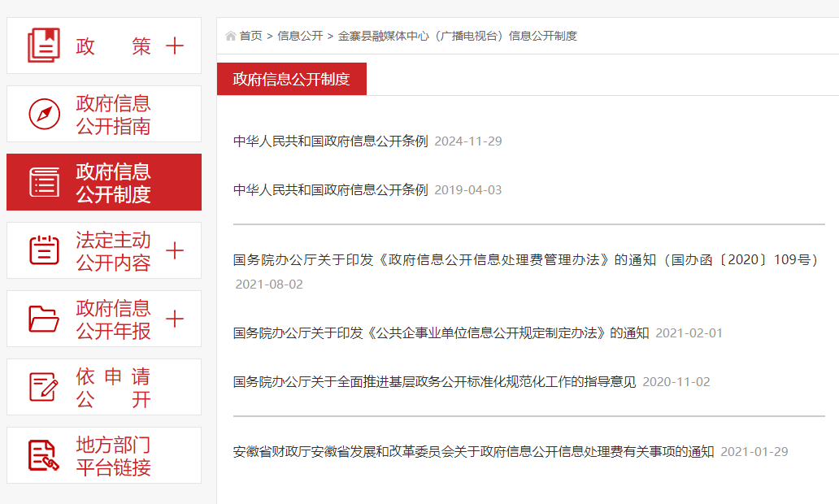The height and width of the screenshot is (504, 839).
Task: Click the date 2020-11-02
Action: pyautogui.click(x=676, y=382)
